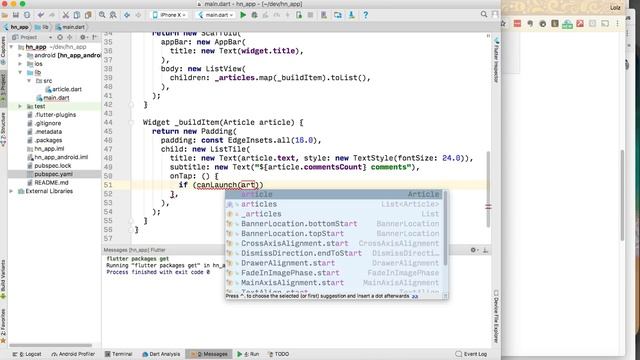Open the Build Variants side panel
This screenshot has height=360, width=640.
pyautogui.click(x=3, y=280)
